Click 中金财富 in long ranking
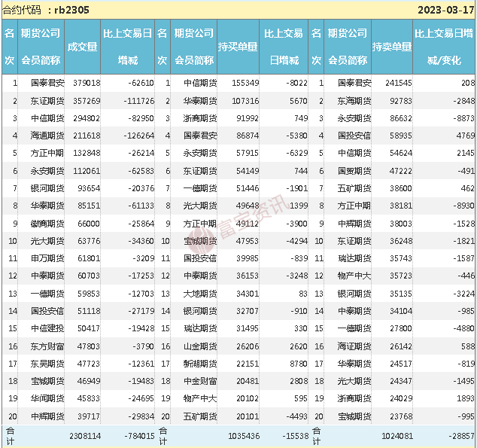 tap(200, 381)
